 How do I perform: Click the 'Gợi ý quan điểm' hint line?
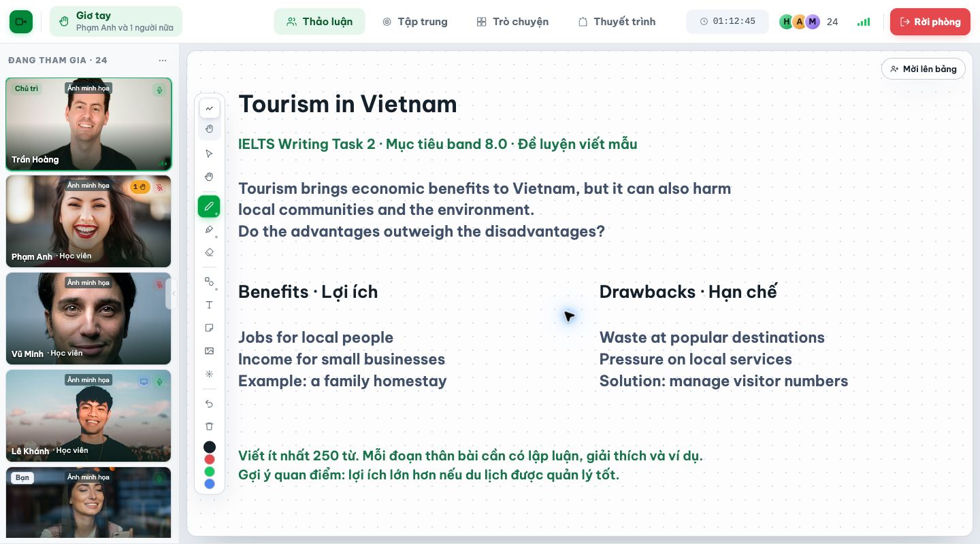(429, 475)
